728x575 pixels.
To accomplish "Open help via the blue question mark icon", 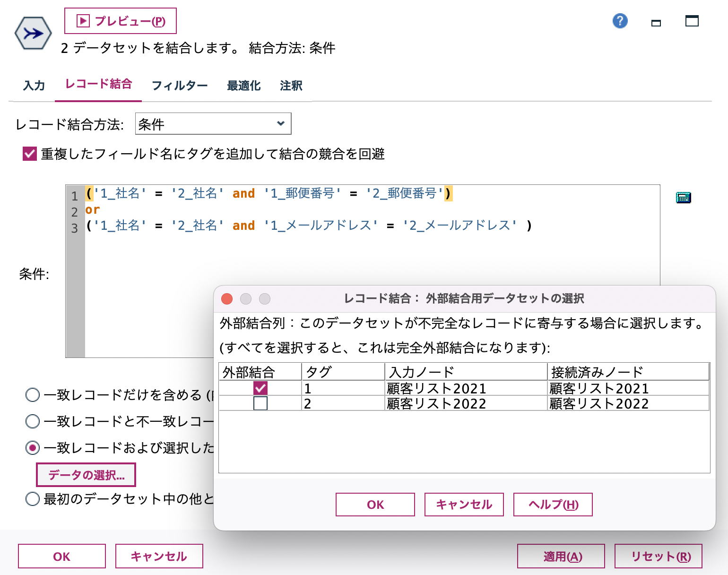I will pyautogui.click(x=620, y=21).
